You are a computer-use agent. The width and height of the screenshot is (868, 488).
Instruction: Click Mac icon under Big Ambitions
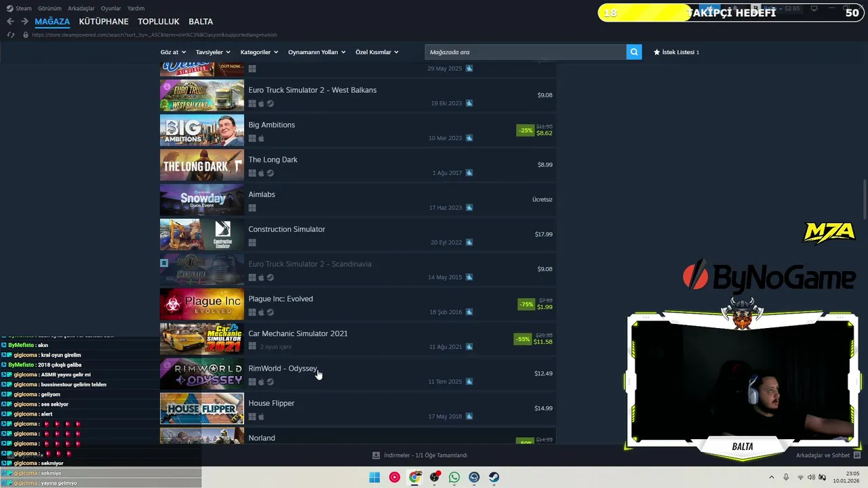(x=261, y=138)
